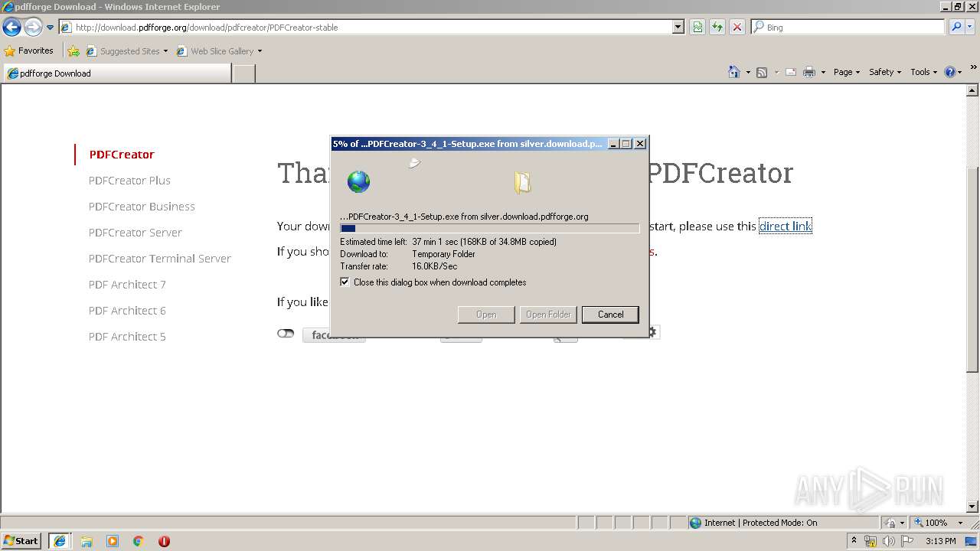Open PDFCreator Terminal Server link
Screen dimensions: 980x551
click(159, 259)
